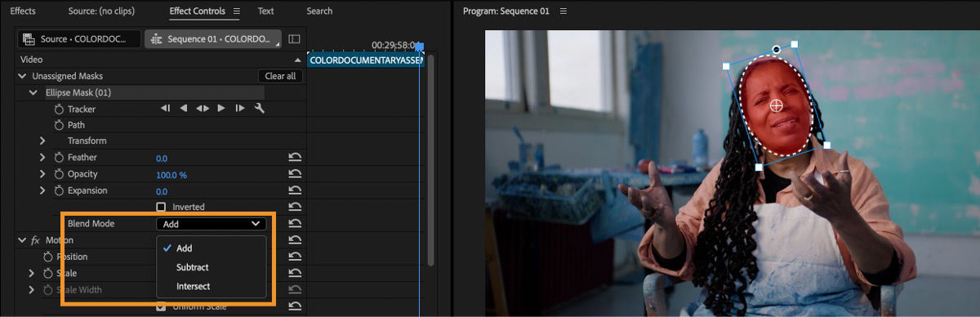Reset the Feather parameter

[x=295, y=158]
